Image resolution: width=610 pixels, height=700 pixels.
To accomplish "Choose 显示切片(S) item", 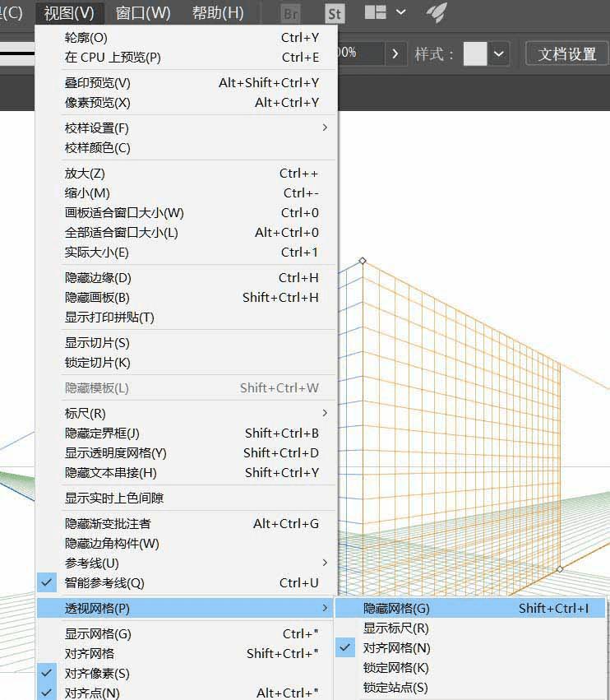I will [x=187, y=342].
